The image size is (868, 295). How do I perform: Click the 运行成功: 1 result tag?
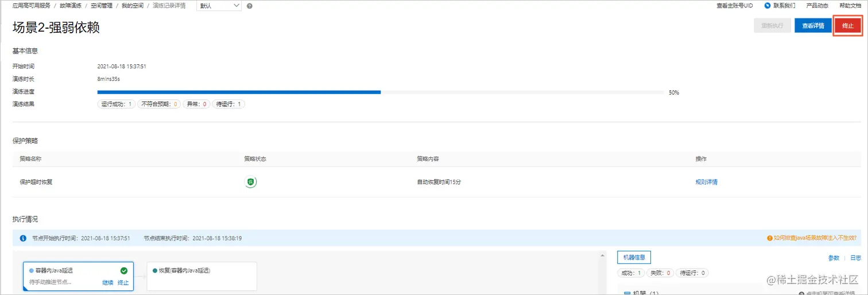117,104
